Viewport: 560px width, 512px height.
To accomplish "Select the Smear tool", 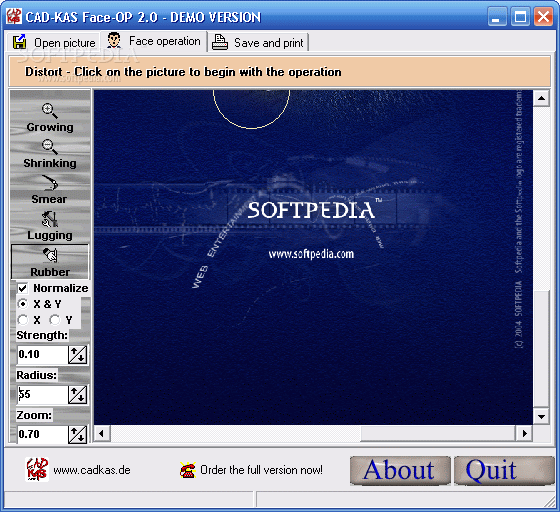I will coord(50,190).
